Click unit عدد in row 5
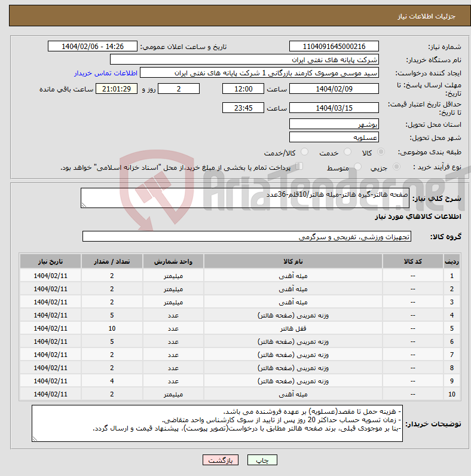The width and height of the screenshot is (471, 476). click(173, 328)
